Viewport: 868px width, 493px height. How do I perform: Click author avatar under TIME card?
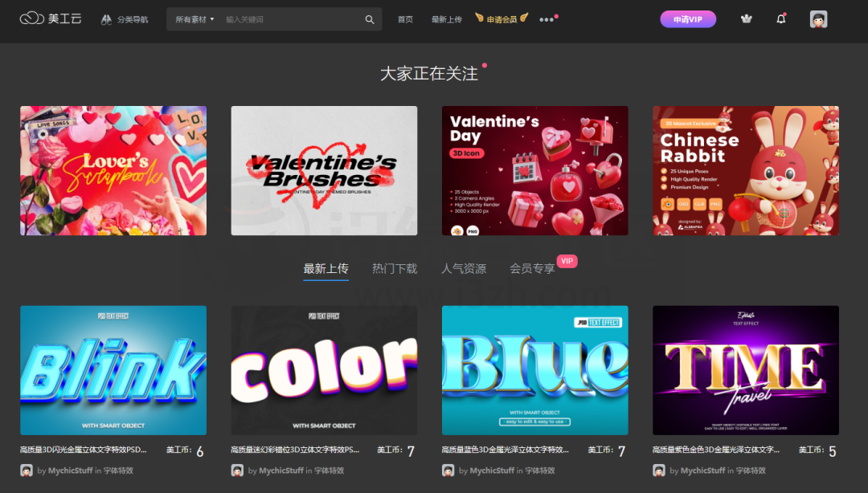[659, 471]
